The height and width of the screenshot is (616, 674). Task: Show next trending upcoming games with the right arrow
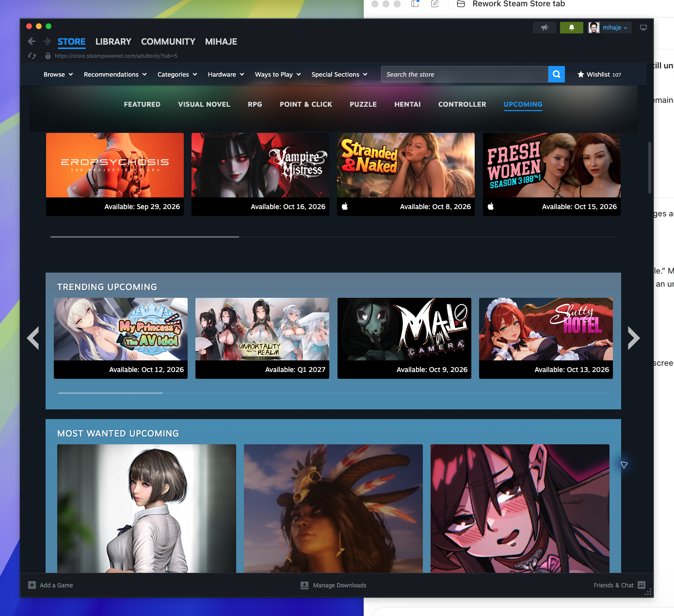634,338
